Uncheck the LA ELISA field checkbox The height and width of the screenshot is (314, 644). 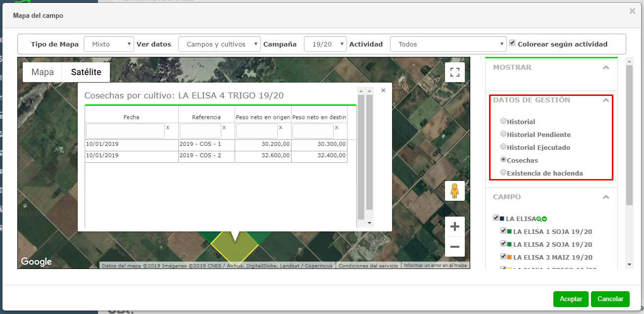496,218
